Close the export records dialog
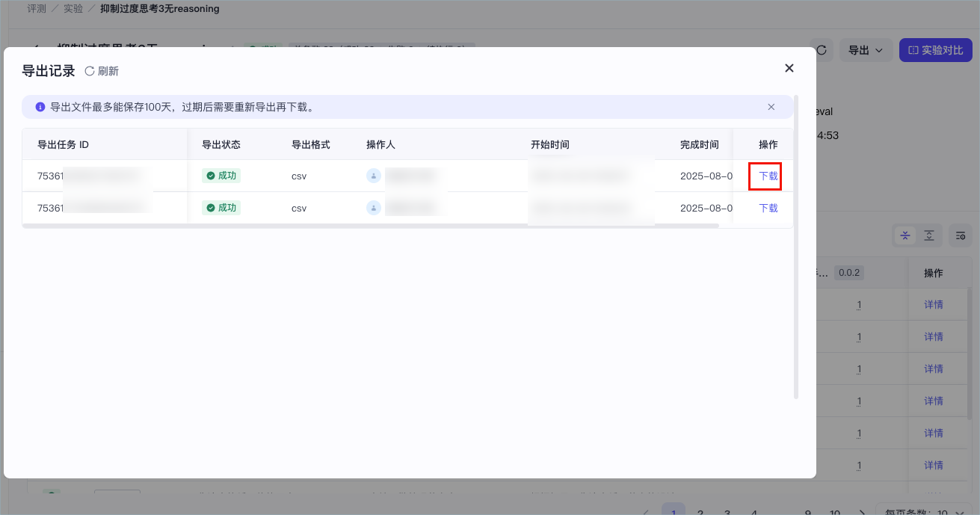Image resolution: width=980 pixels, height=515 pixels. click(789, 68)
